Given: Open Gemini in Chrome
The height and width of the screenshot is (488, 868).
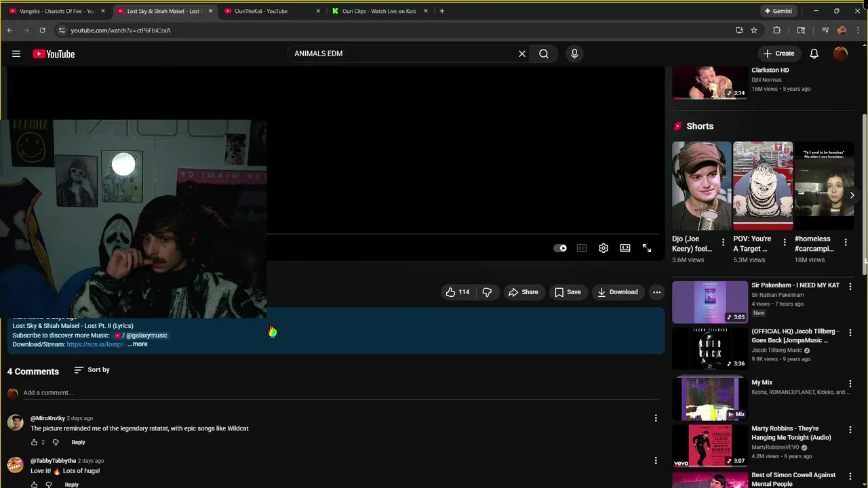Looking at the screenshot, I should point(778,11).
